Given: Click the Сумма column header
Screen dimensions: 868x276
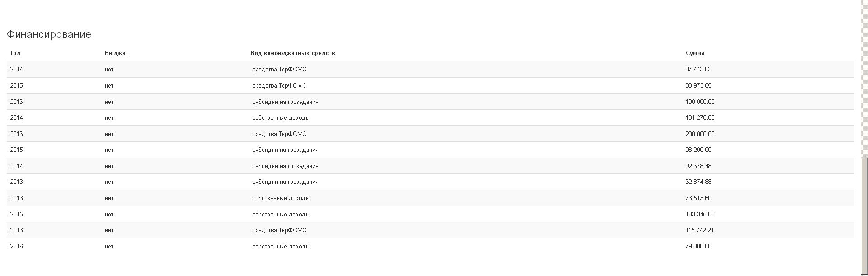Looking at the screenshot, I should point(695,53).
